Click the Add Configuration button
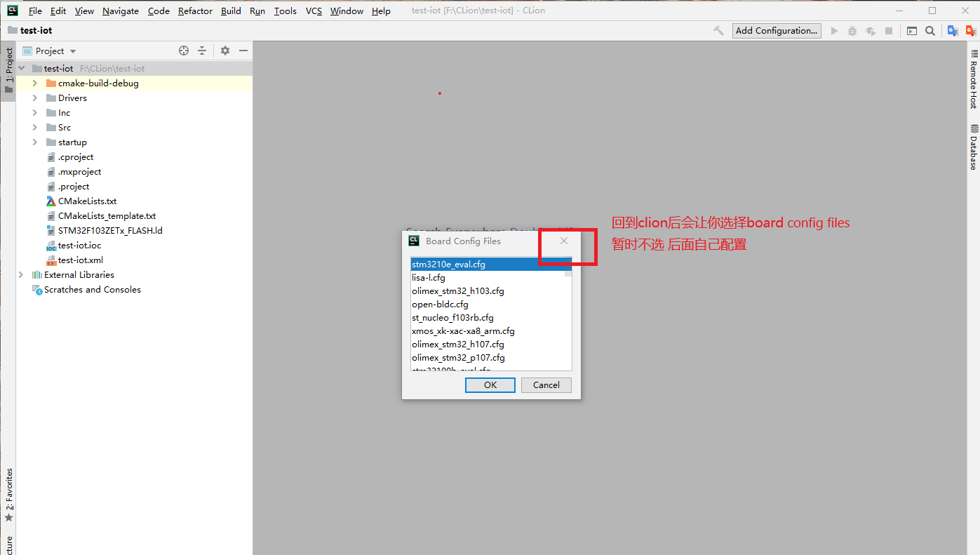 [x=776, y=30]
